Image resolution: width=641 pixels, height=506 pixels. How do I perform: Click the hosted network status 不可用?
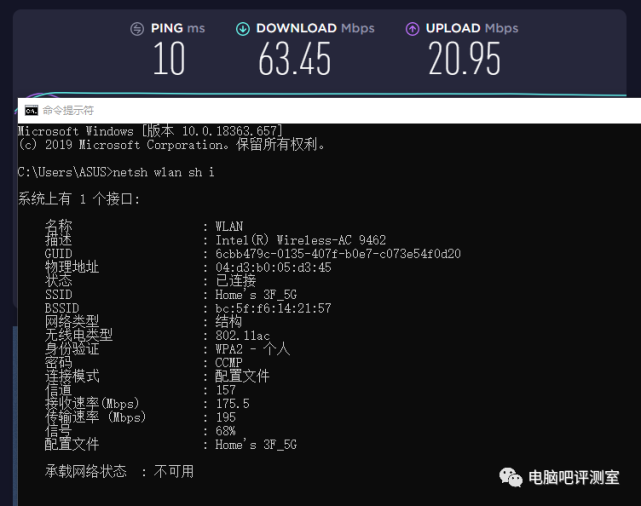pos(174,471)
